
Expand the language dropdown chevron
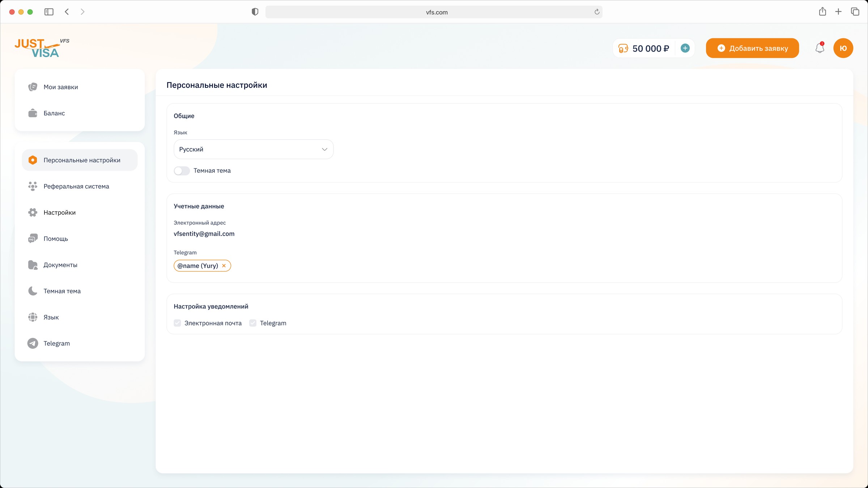324,149
